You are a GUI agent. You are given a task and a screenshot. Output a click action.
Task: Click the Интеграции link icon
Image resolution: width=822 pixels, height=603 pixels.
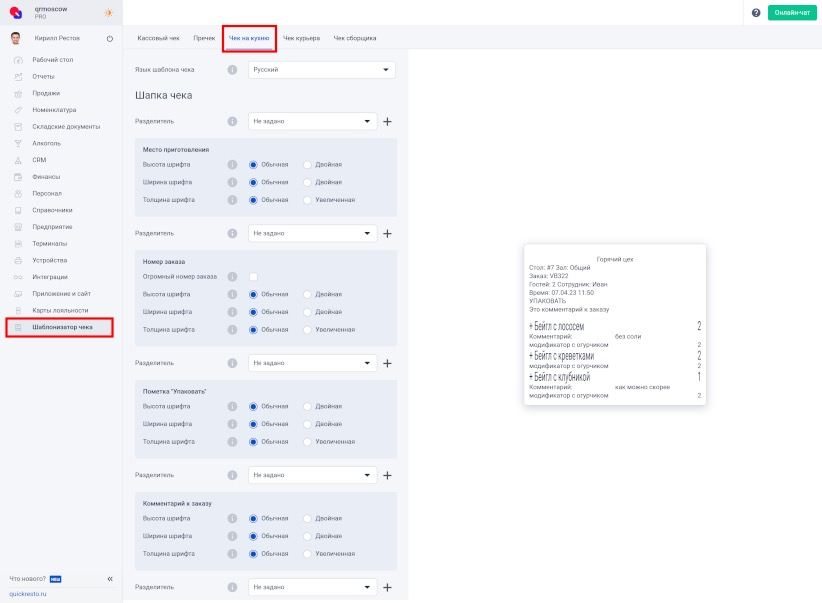pyautogui.click(x=18, y=277)
